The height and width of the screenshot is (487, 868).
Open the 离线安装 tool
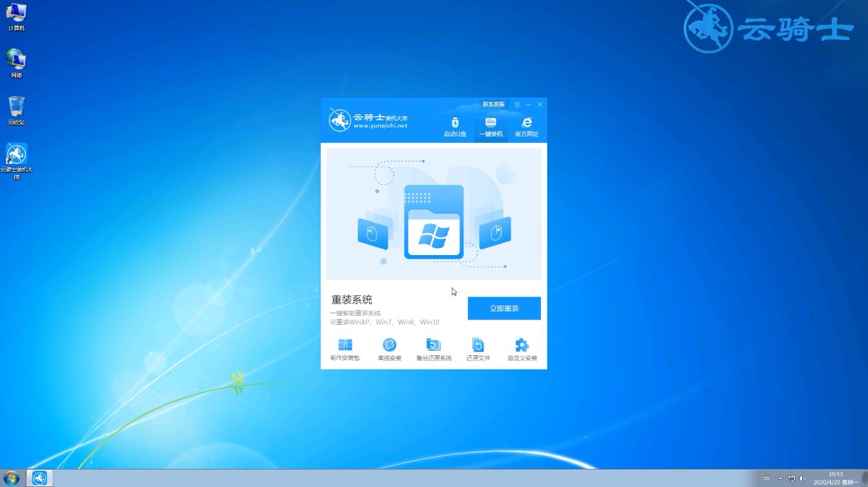tap(389, 349)
